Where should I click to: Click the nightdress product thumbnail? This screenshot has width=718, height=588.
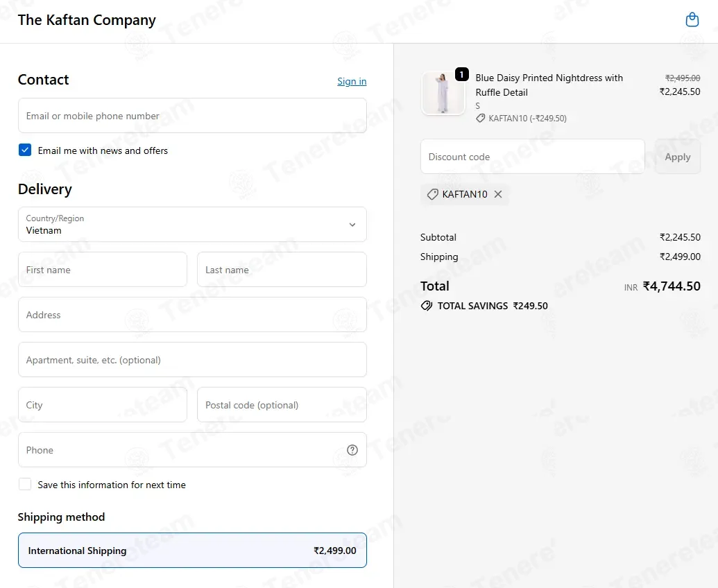tap(443, 93)
